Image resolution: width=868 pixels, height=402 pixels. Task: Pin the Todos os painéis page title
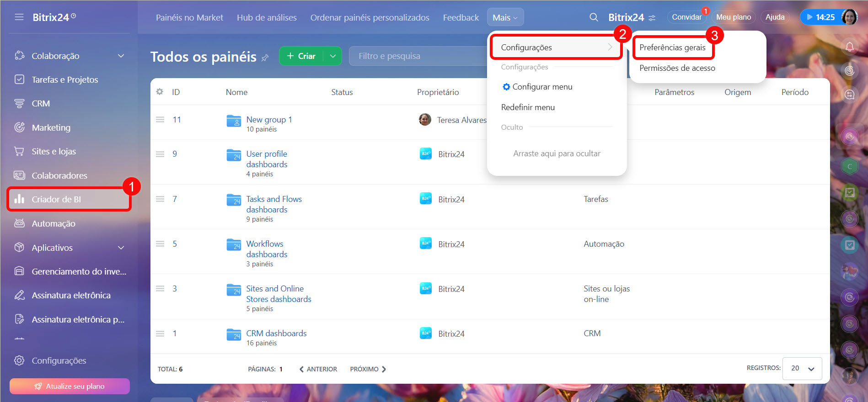265,58
